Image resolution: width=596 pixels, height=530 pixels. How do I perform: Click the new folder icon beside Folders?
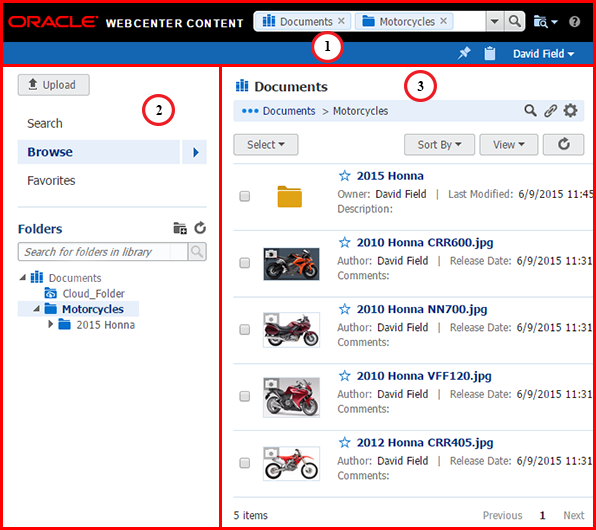click(x=180, y=228)
